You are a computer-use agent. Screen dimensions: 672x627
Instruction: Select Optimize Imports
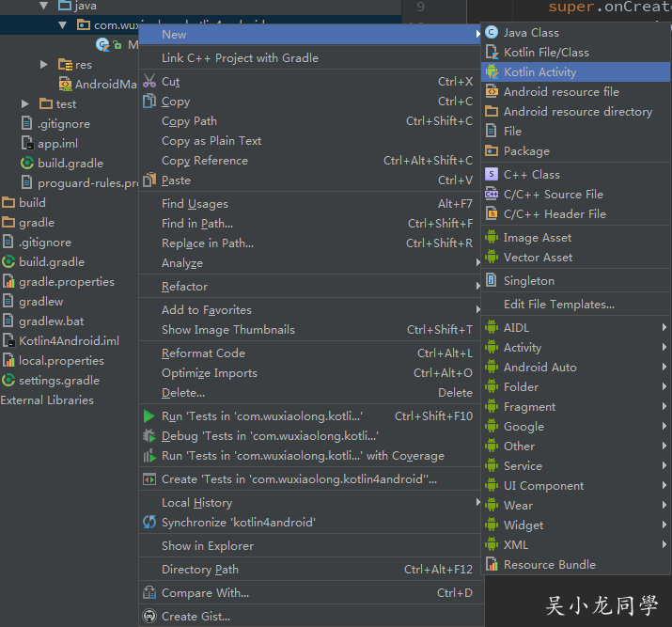pos(311,373)
